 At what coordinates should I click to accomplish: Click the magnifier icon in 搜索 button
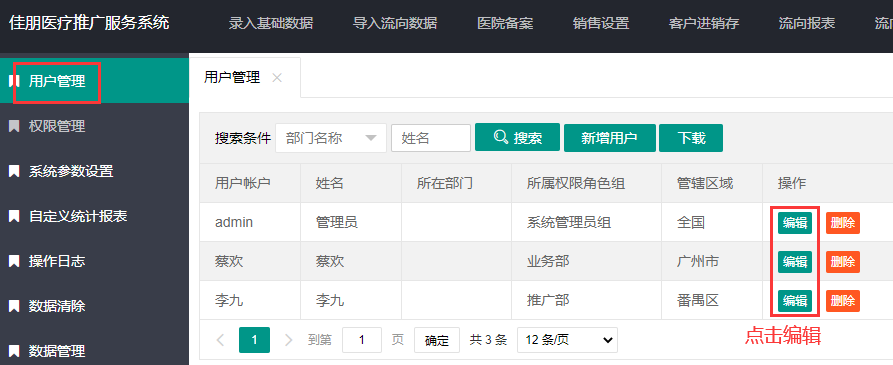click(x=501, y=137)
